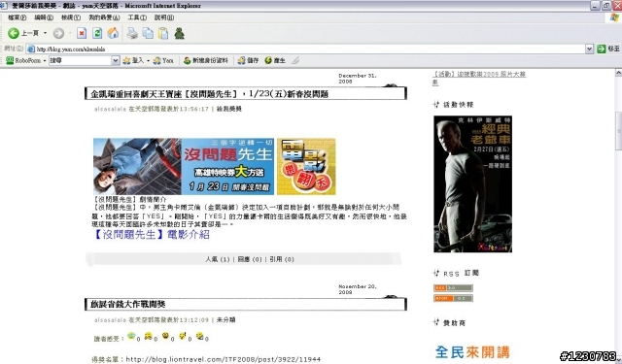622x364 pixels.
Task: Click the second crying reader reaction emoji
Action: coord(149,336)
